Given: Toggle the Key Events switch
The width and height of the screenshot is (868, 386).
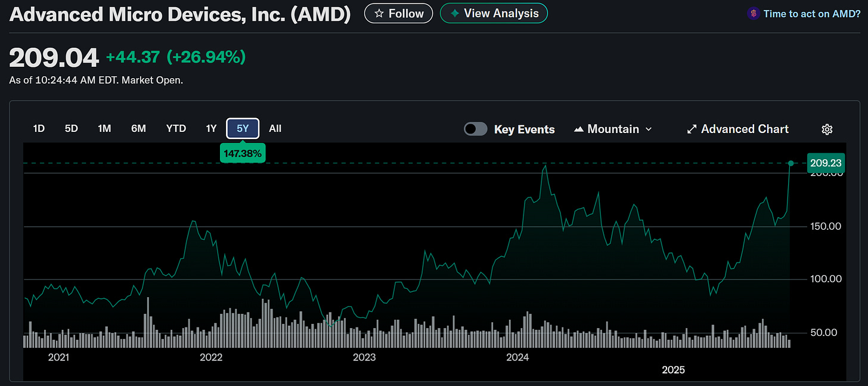Looking at the screenshot, I should pyautogui.click(x=476, y=129).
